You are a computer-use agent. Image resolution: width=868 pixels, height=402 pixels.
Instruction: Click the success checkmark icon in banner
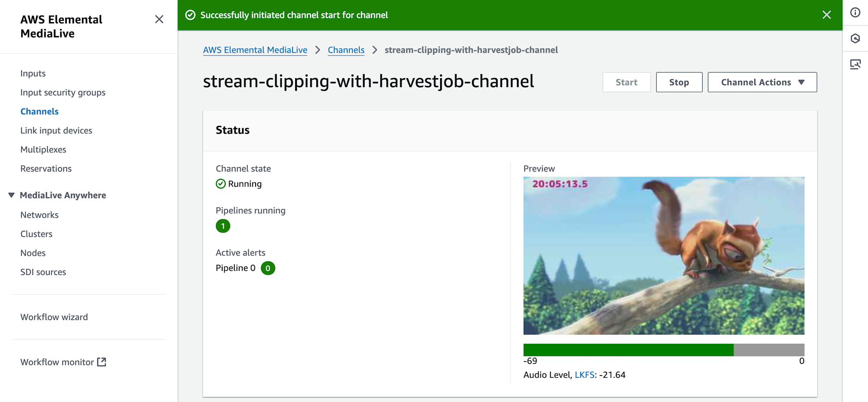(x=190, y=15)
